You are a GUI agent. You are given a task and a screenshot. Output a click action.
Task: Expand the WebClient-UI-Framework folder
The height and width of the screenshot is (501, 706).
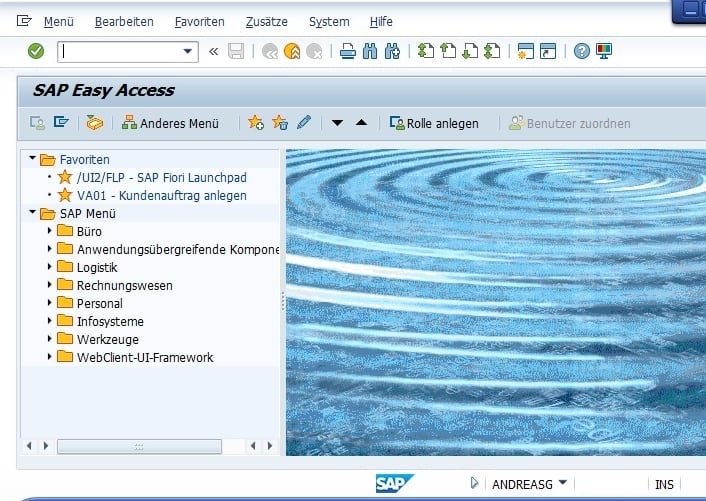pyautogui.click(x=50, y=357)
